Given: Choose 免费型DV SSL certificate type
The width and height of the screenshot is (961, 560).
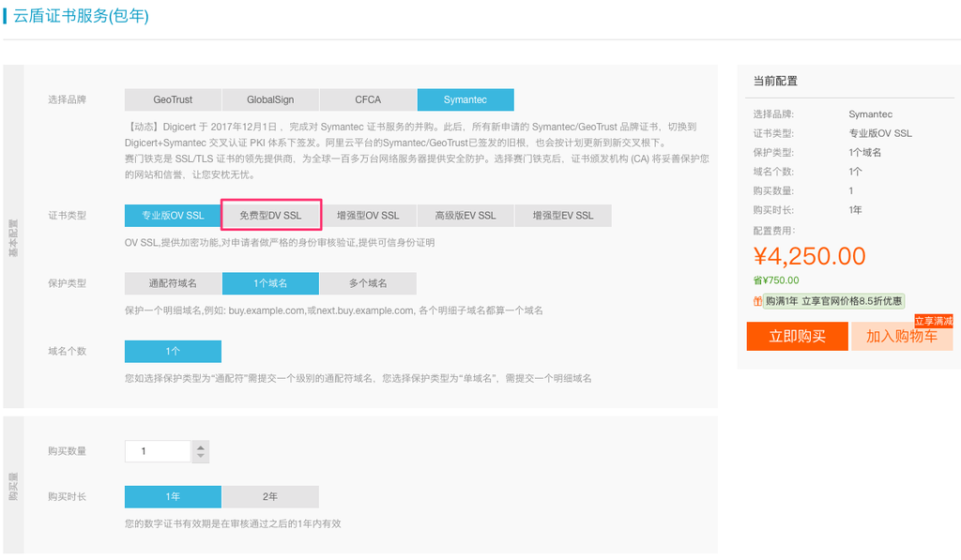Looking at the screenshot, I should 270,216.
